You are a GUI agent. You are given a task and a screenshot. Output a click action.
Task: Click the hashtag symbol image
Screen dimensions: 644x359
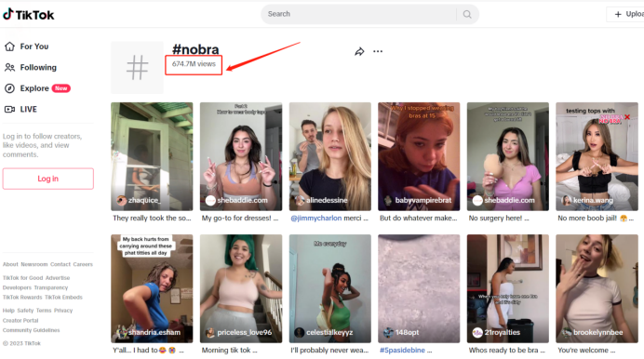pos(137,67)
